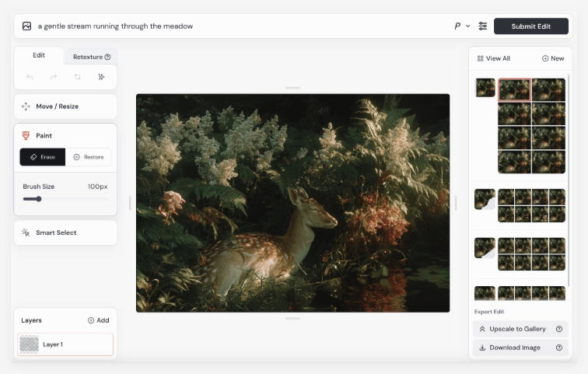Click the help icon beside Upscale to Gallery
Viewport: 588px width, 374px height.
558,329
